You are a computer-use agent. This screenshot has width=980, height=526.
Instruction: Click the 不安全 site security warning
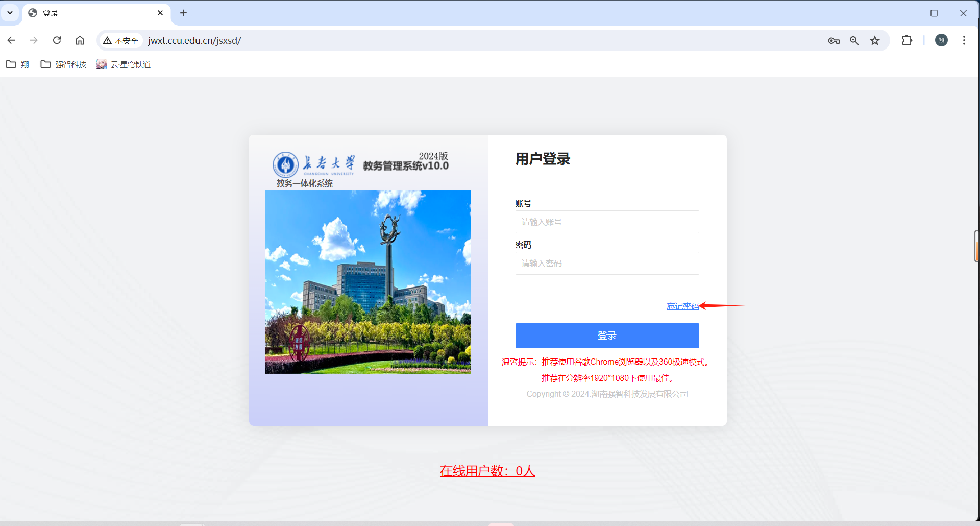[x=121, y=41]
